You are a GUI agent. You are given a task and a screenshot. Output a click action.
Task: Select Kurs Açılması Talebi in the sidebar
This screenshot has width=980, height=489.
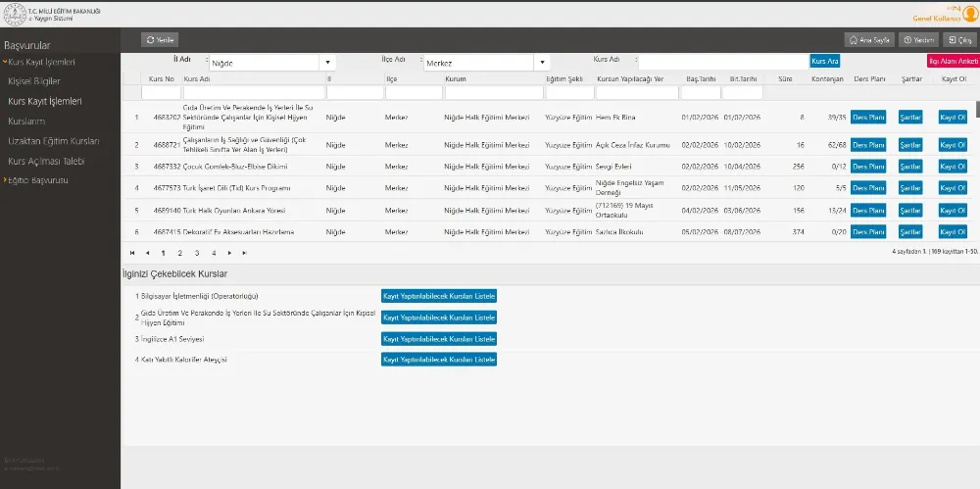pyautogui.click(x=46, y=161)
